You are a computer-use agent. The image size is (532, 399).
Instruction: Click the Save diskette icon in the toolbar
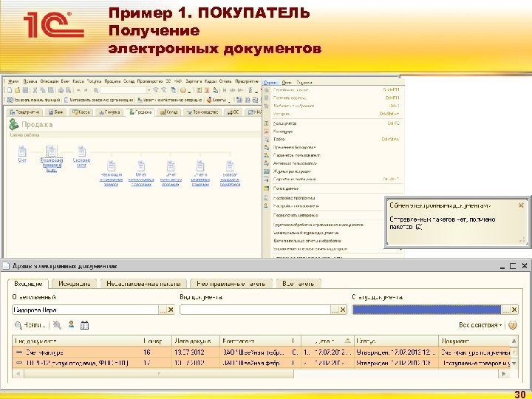[x=25, y=90]
